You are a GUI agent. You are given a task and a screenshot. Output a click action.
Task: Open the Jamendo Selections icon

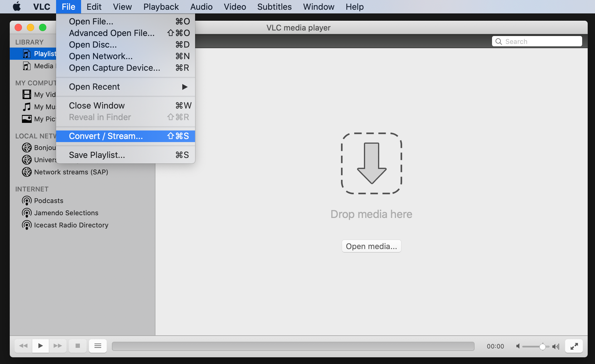[27, 213]
